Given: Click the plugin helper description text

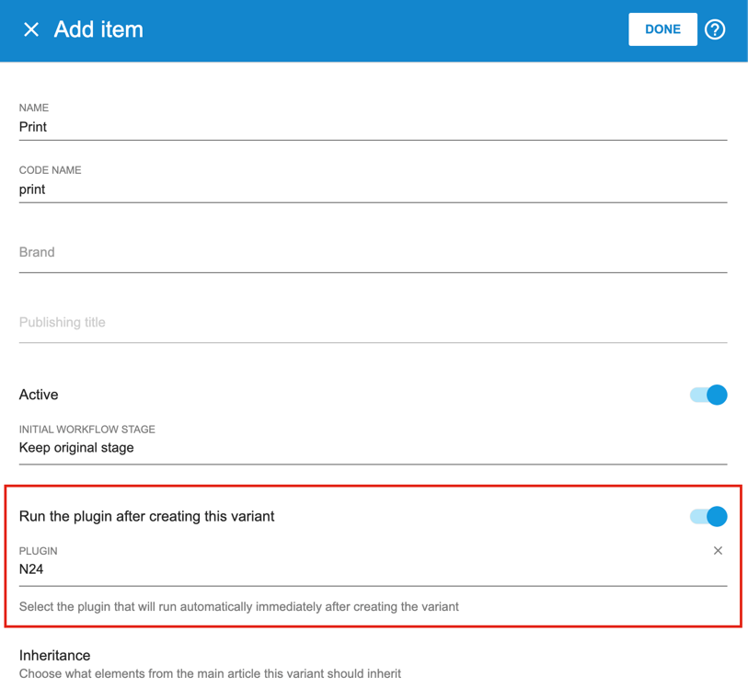Looking at the screenshot, I should point(238,606).
